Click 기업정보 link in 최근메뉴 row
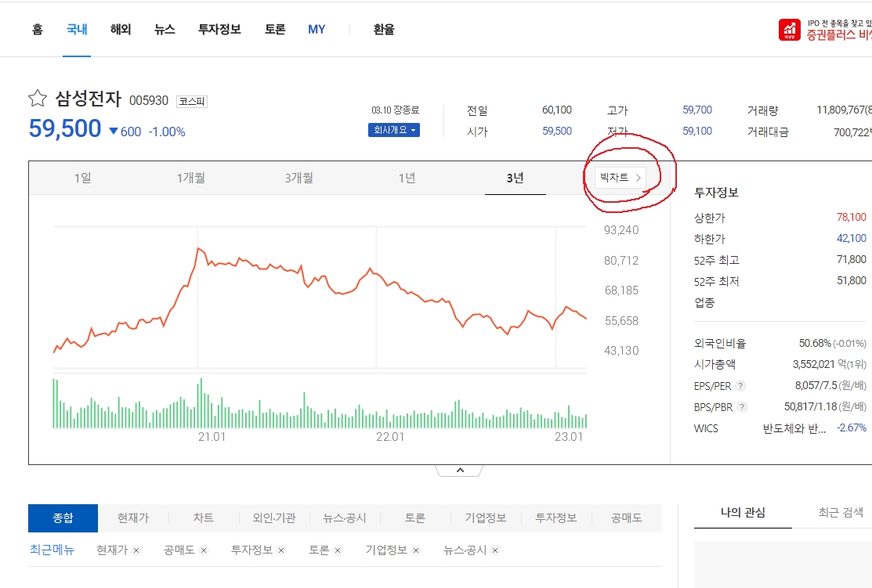The height and width of the screenshot is (588, 872). (x=386, y=550)
